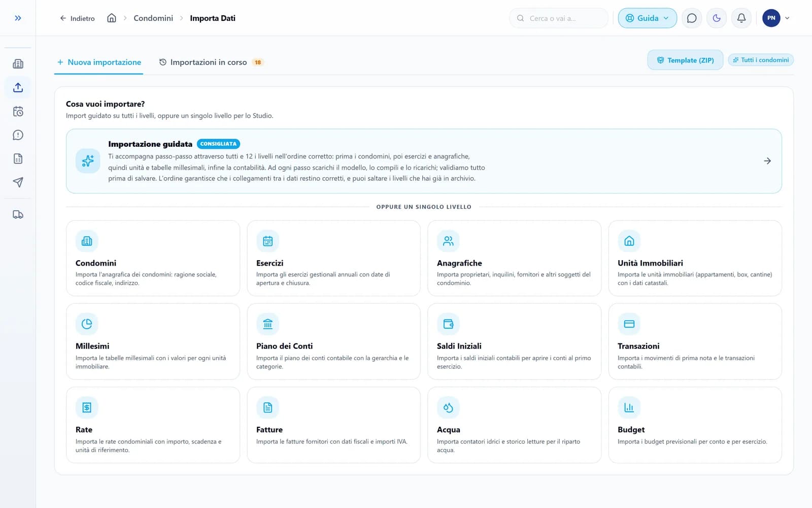Switch to Importazioni in corso tab

point(211,62)
